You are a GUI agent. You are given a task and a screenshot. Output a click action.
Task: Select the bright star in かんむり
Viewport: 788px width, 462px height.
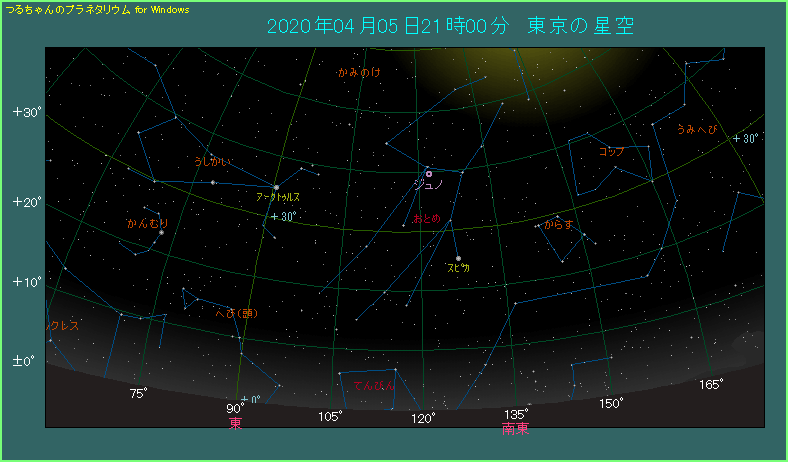(161, 233)
